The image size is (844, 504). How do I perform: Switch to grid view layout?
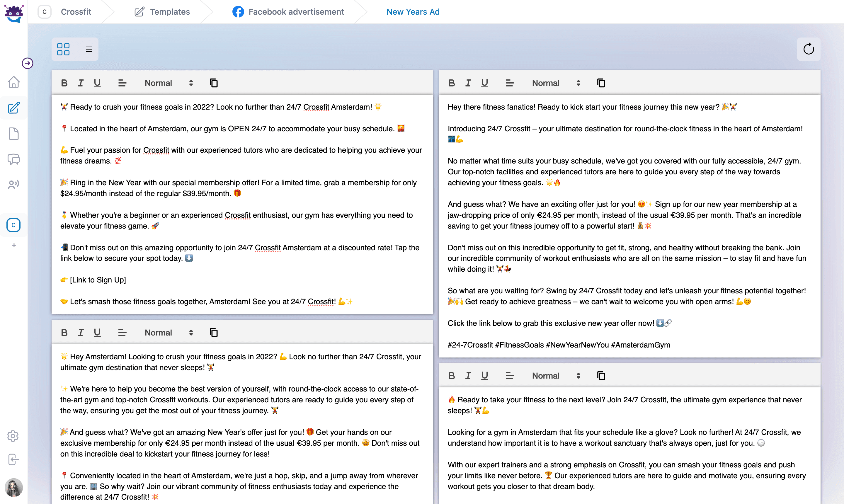tap(63, 49)
